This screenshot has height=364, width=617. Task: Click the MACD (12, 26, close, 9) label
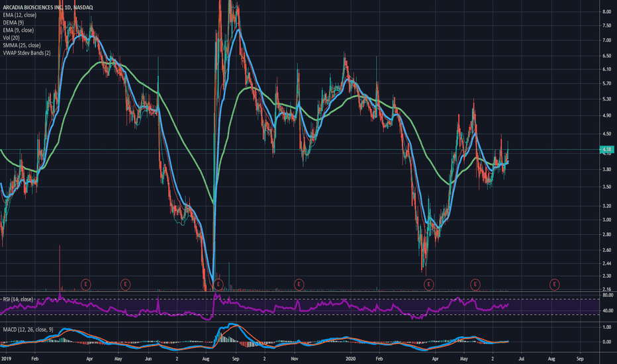point(28,330)
